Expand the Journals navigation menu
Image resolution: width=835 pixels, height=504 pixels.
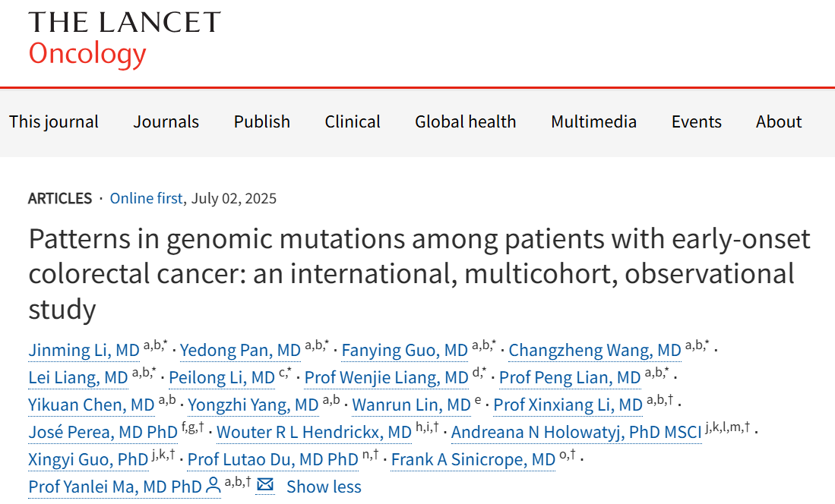click(166, 122)
